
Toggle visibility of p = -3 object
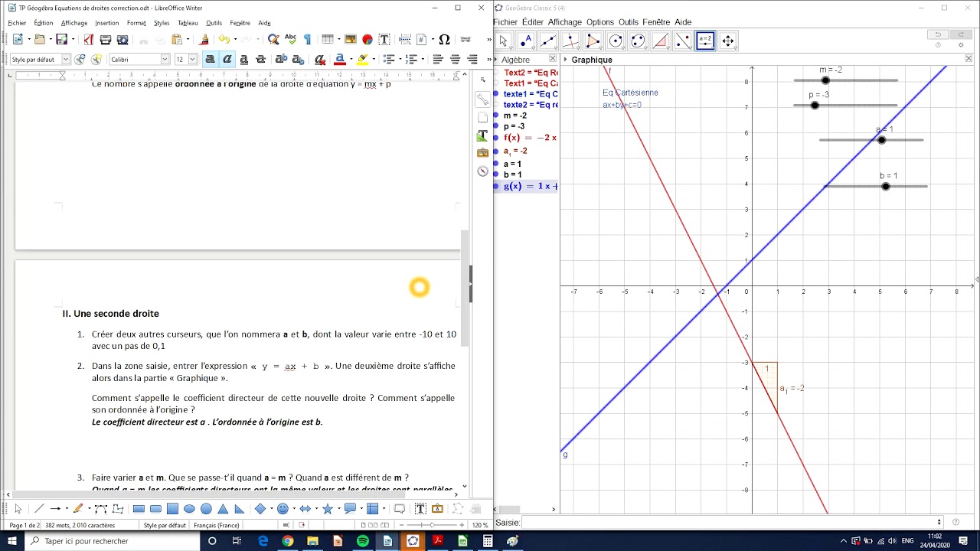point(497,126)
